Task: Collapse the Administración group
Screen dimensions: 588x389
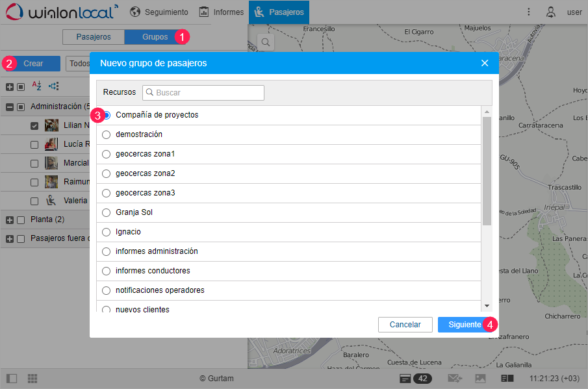Action: point(10,107)
